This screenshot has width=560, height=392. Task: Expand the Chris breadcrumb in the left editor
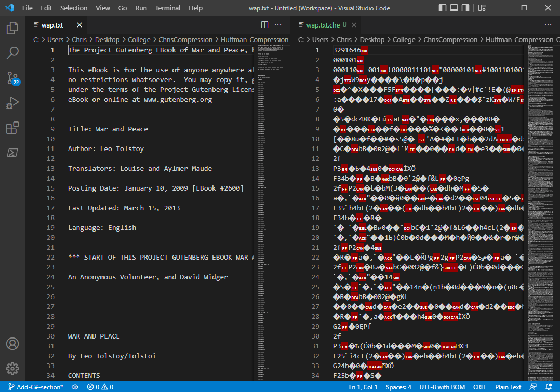[x=79, y=39]
